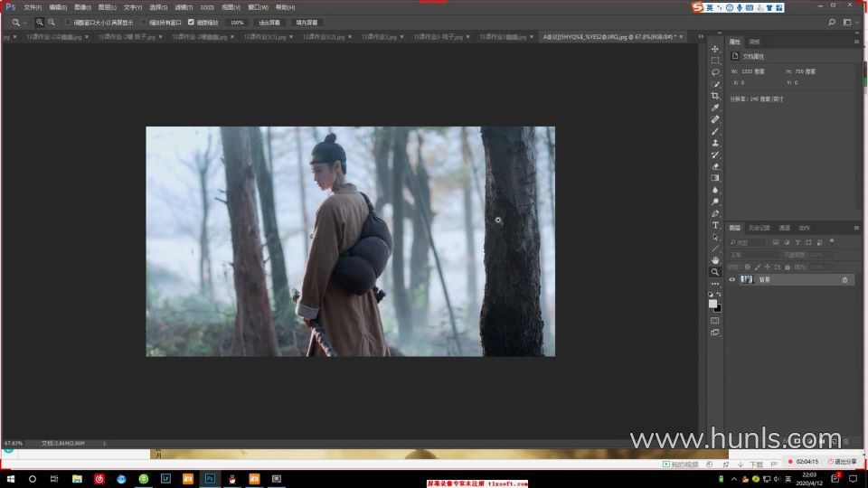
Task: Show hidden system tray icons
Action: [x=734, y=479]
